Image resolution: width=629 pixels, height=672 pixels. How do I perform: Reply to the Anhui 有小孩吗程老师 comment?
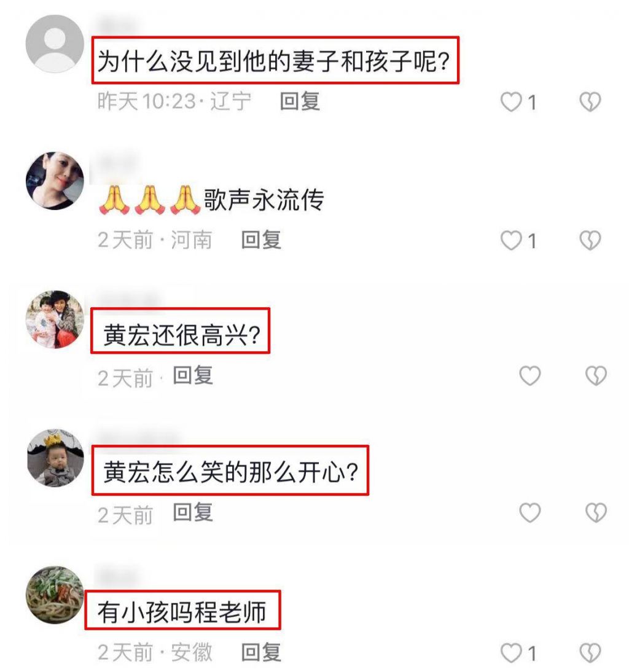point(261,652)
